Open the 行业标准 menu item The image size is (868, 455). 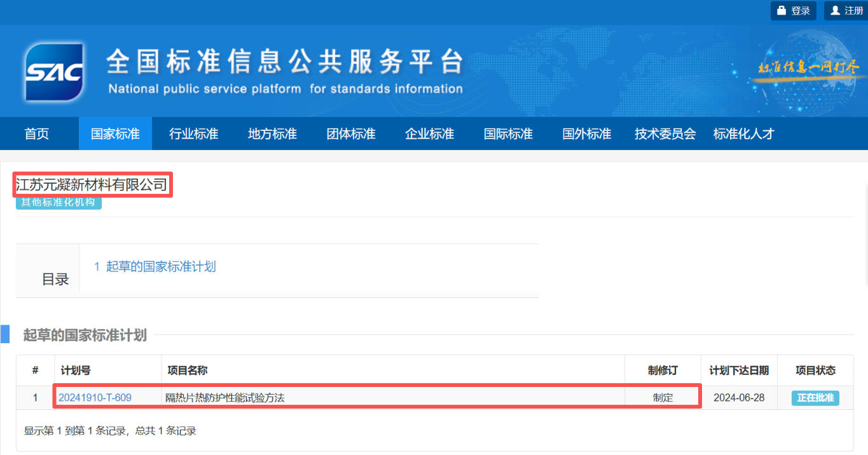click(x=194, y=133)
